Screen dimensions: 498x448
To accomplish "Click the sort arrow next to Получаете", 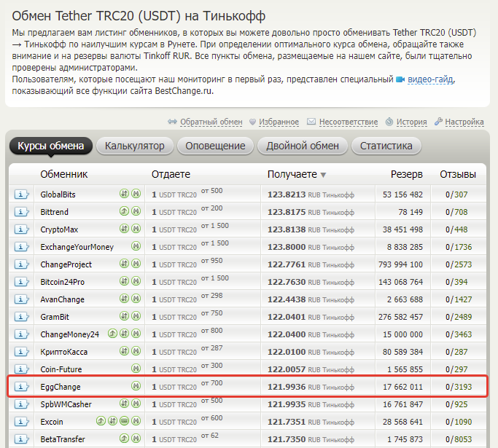I will [323, 175].
